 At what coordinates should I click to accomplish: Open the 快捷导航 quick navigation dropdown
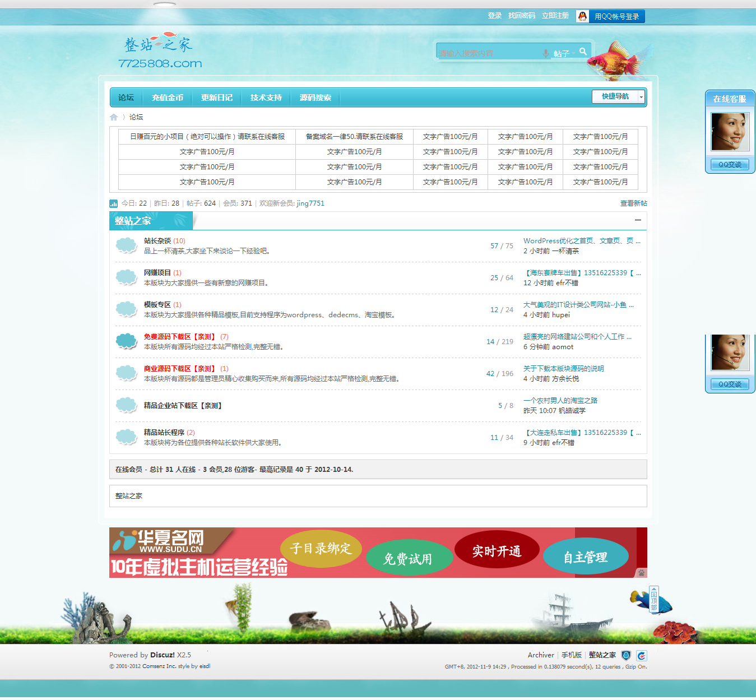(619, 96)
